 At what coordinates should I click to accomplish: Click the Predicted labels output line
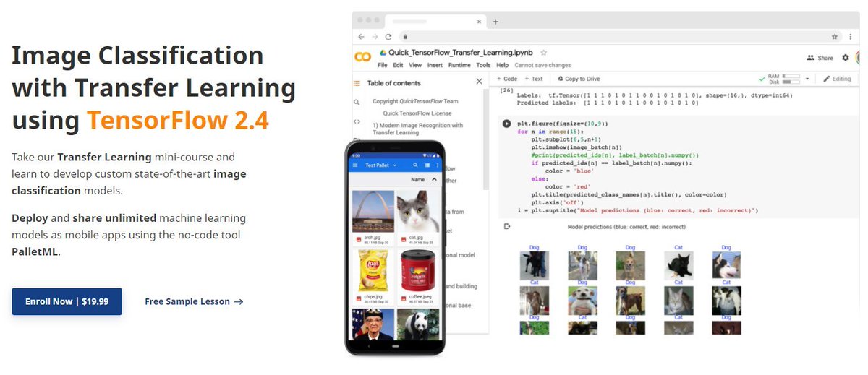click(608, 103)
